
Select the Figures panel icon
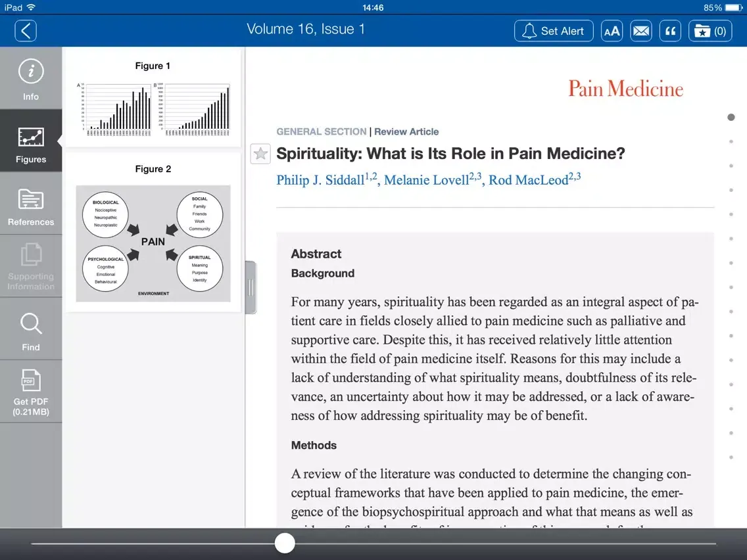pyautogui.click(x=30, y=141)
